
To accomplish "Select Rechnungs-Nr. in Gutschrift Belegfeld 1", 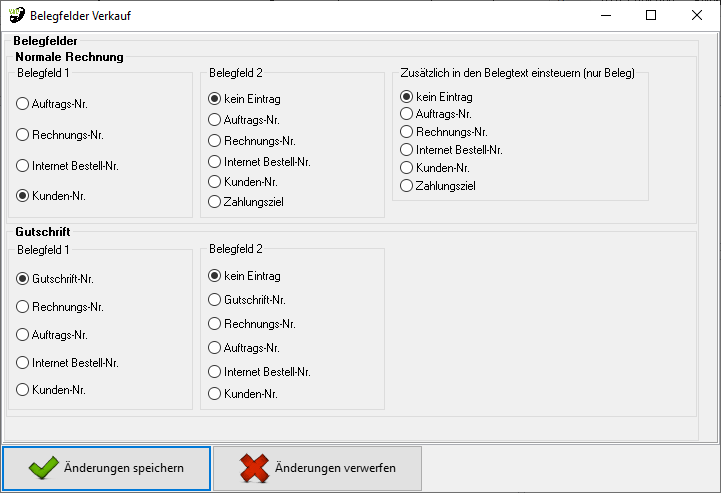I will 23,307.
